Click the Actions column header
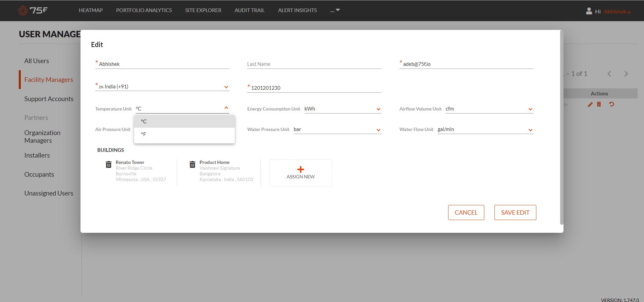This screenshot has height=302, width=644. [x=599, y=93]
